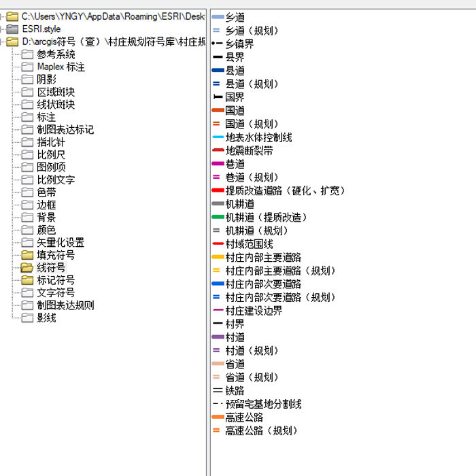The width and height of the screenshot is (476, 476).
Task: Select the 巷道（规划）symbol
Action: pyautogui.click(x=245, y=177)
